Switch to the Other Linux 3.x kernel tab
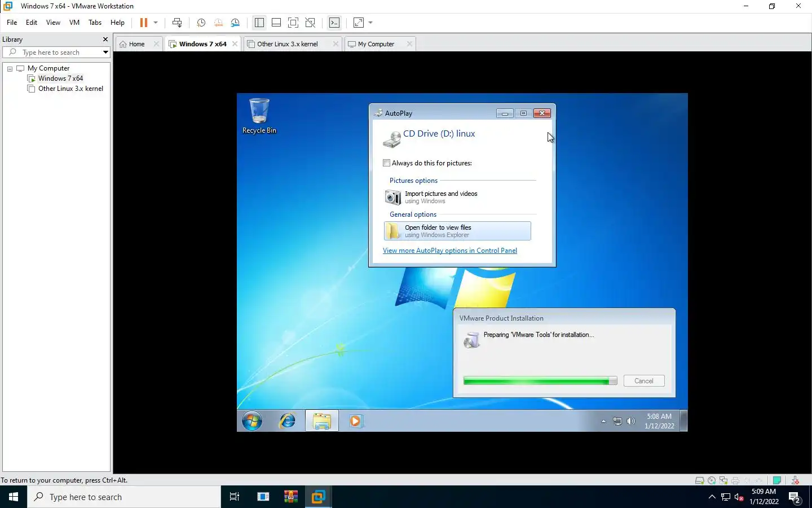Viewport: 812px width, 508px height. coord(288,44)
